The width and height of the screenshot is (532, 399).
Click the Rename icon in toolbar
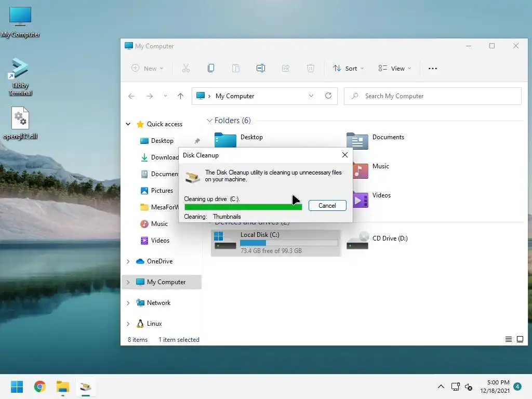(x=261, y=68)
